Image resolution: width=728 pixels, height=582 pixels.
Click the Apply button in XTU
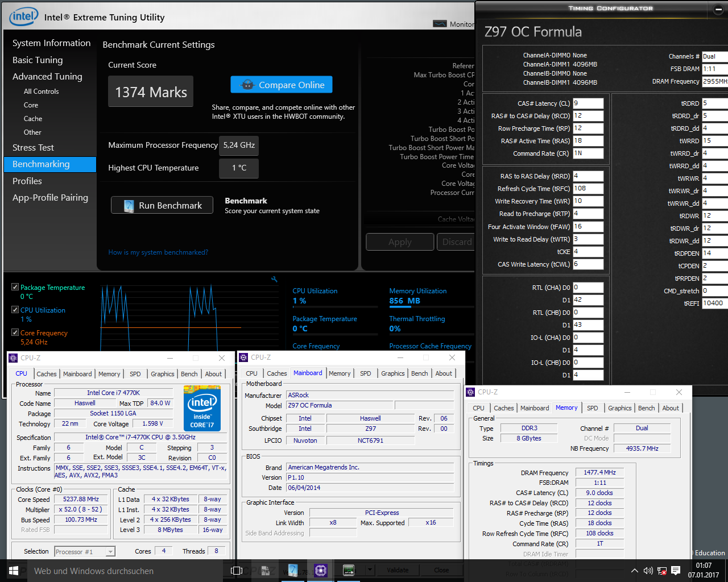tap(400, 242)
